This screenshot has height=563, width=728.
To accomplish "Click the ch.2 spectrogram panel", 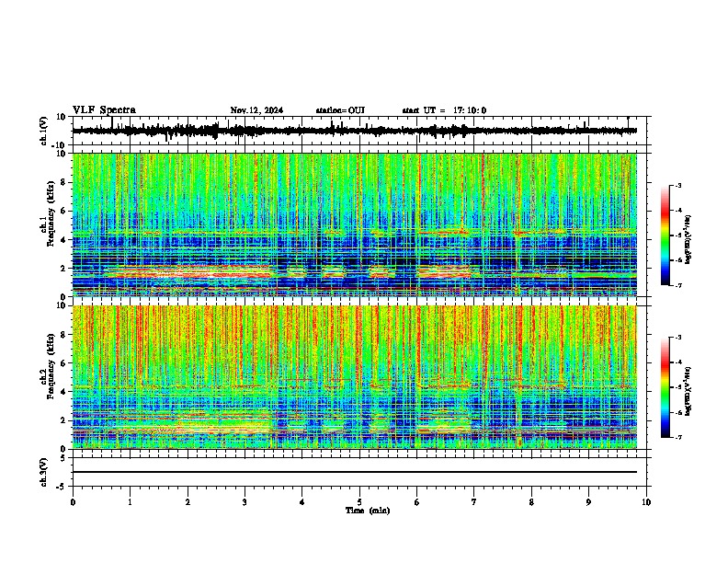I will pos(355,377).
